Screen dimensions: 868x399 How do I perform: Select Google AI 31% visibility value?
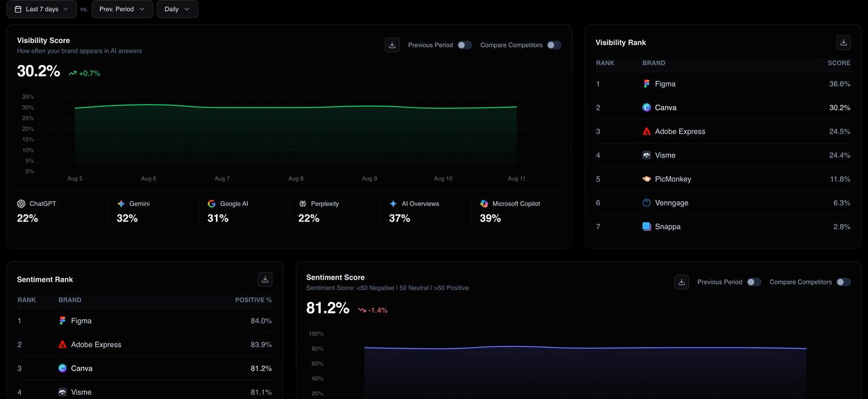218,219
